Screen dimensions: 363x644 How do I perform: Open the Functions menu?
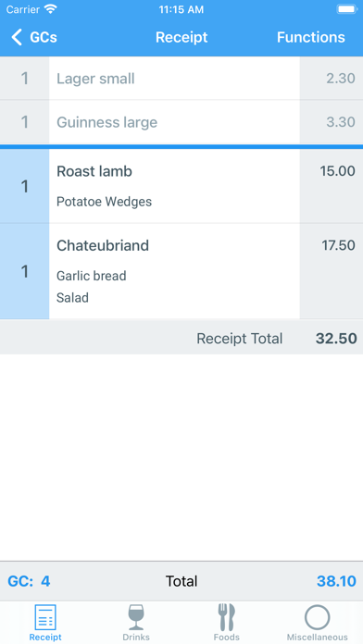coord(311,37)
